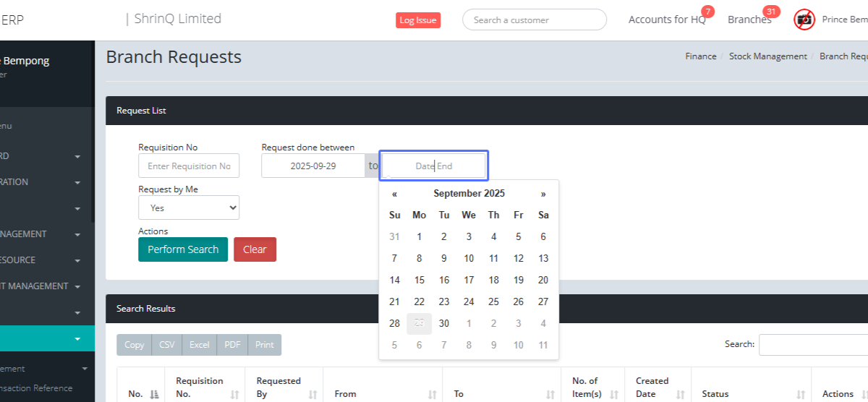Go to next month in calendar
This screenshot has height=402, width=868.
[543, 194]
